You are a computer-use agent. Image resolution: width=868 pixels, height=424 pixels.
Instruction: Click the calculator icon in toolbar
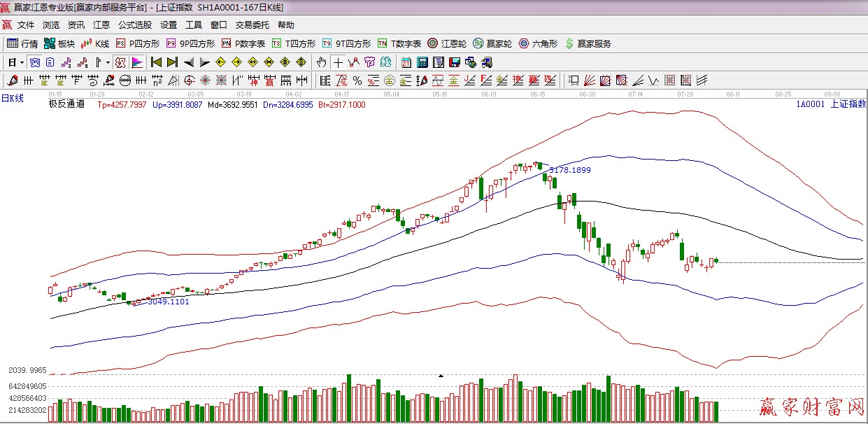tap(422, 62)
